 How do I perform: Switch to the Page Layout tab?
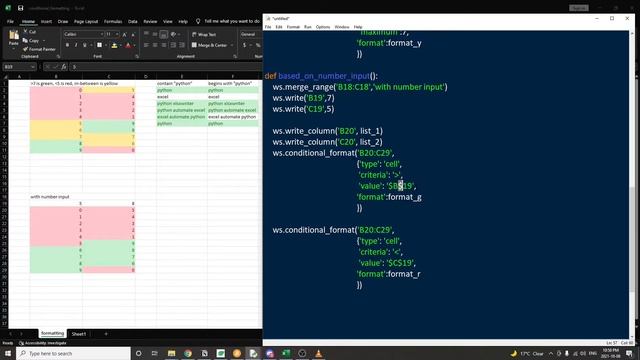coord(86,21)
